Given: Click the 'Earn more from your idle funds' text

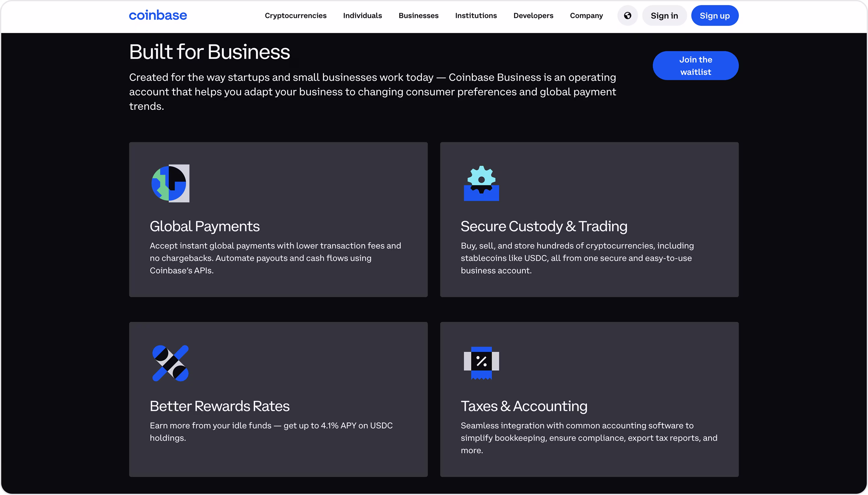Looking at the screenshot, I should tap(271, 432).
